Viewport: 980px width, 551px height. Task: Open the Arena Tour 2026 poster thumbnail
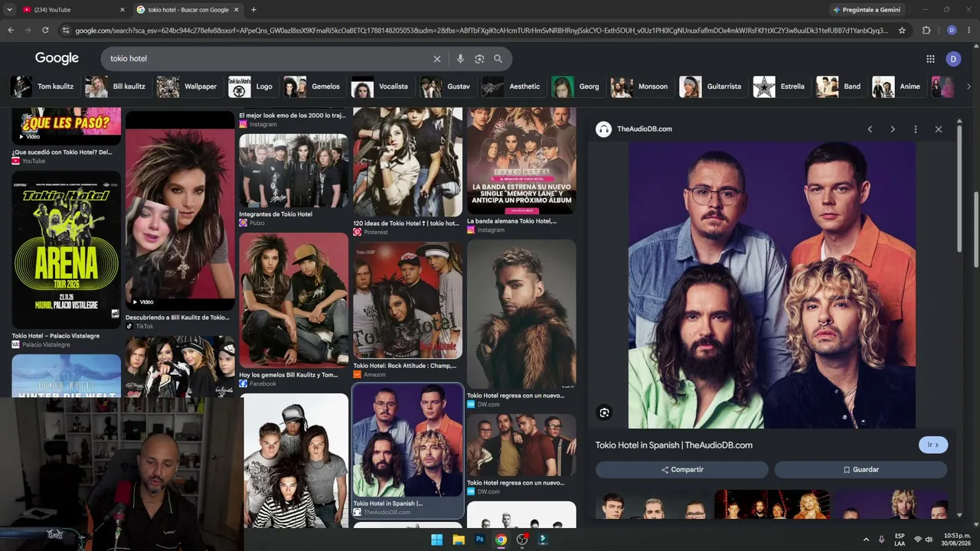coord(67,249)
